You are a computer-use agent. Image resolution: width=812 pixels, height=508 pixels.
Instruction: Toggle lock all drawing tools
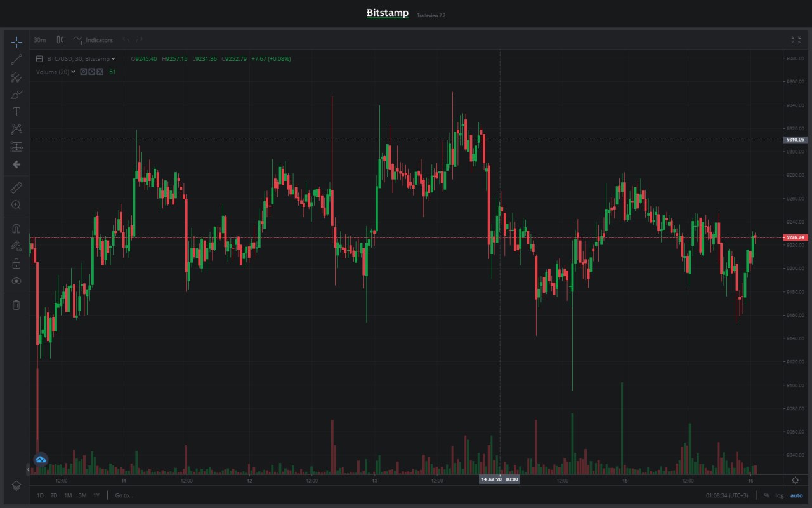16,264
